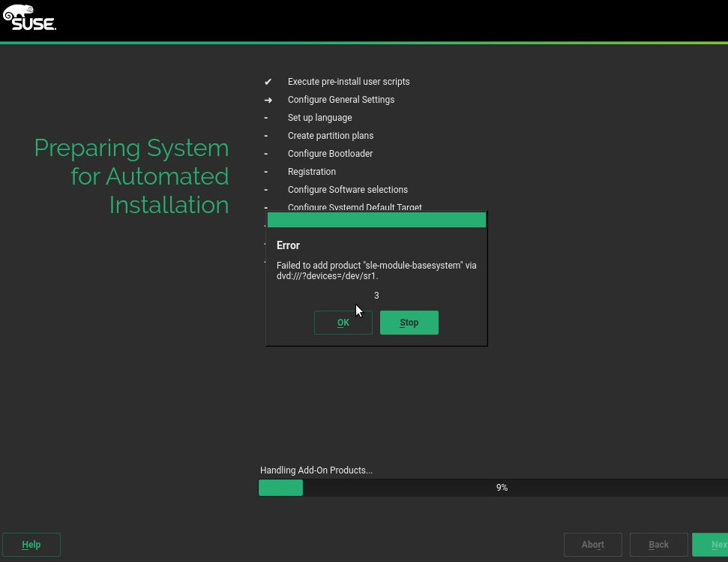Image resolution: width=728 pixels, height=562 pixels.
Task: Click the dash beside Registration
Action: pos(265,172)
